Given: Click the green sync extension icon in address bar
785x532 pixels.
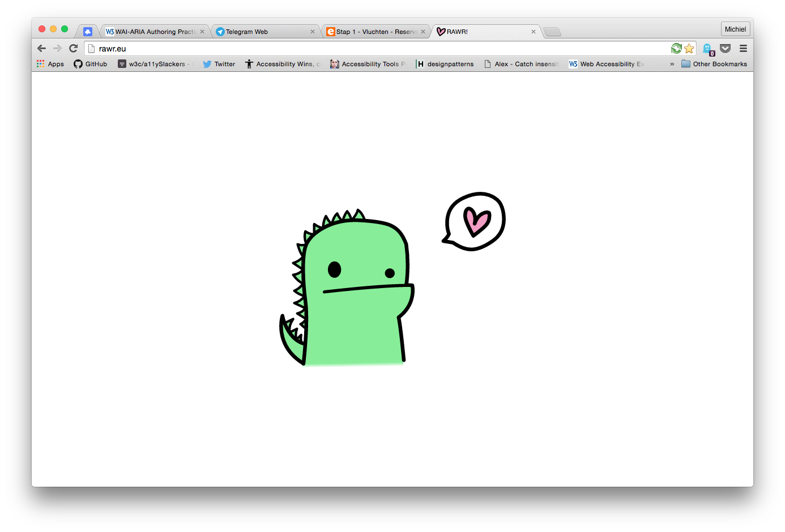Looking at the screenshot, I should click(x=676, y=49).
